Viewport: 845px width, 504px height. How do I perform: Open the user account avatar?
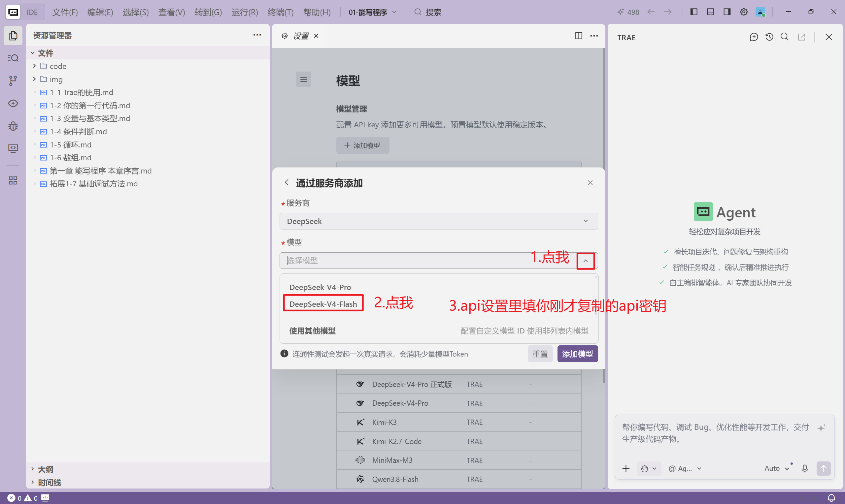(760, 12)
